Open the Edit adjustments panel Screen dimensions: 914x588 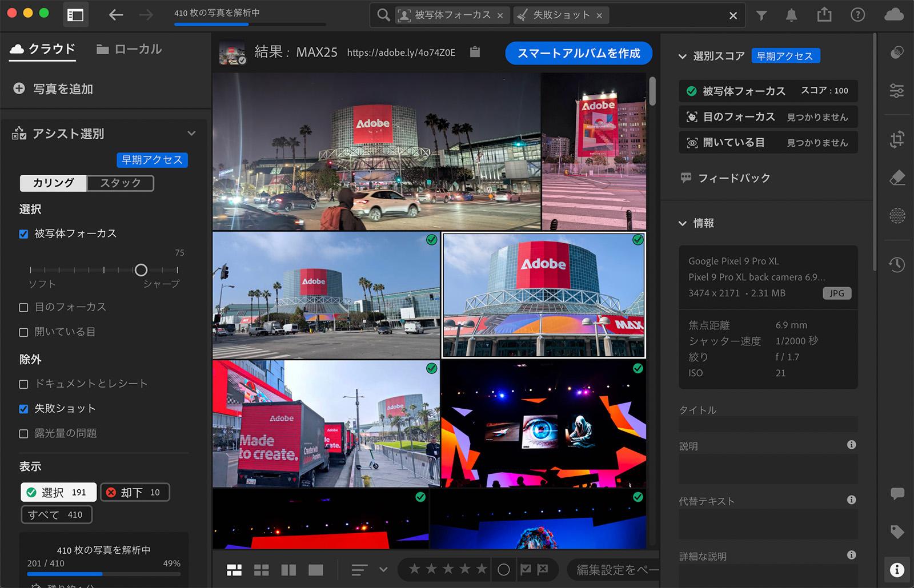coord(897,91)
